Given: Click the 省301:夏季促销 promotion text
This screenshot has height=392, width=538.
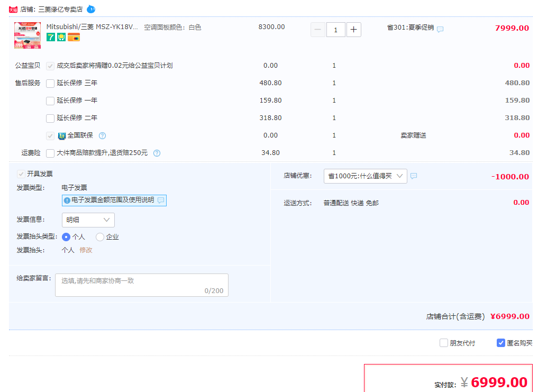Looking at the screenshot, I should tap(411, 28).
